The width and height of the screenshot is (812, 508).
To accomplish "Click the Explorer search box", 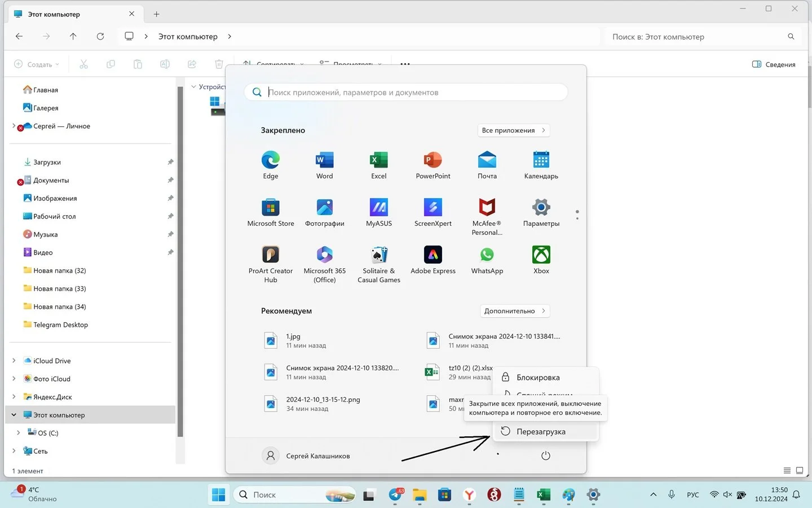I will (703, 37).
